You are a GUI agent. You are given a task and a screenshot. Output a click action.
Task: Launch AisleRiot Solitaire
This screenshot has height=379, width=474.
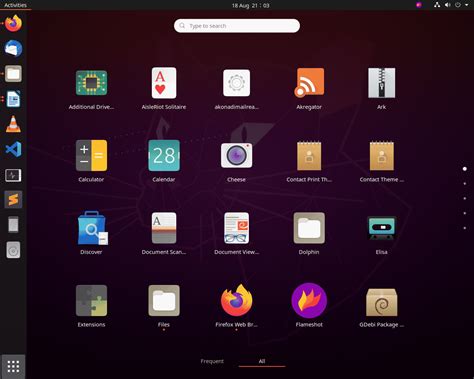pyautogui.click(x=164, y=83)
